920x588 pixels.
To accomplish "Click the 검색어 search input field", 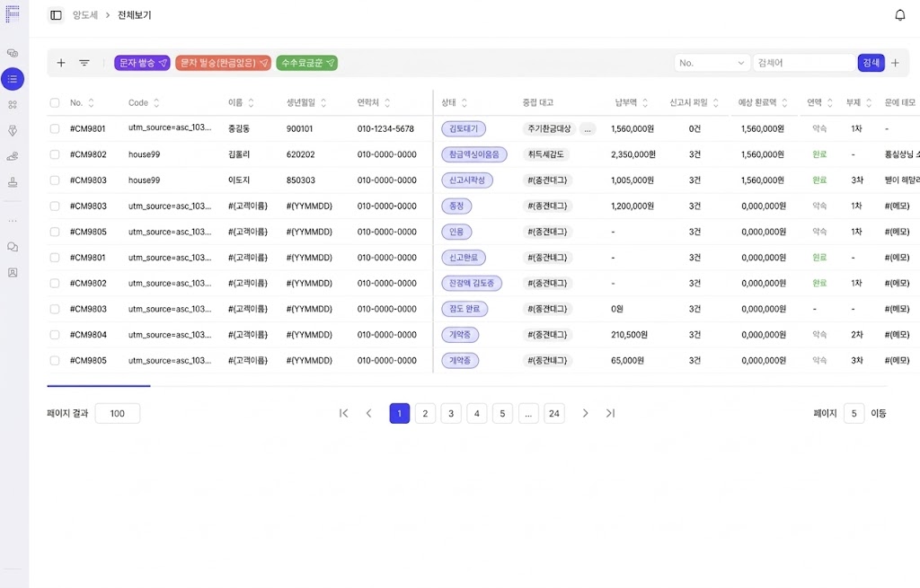I will [x=803, y=63].
